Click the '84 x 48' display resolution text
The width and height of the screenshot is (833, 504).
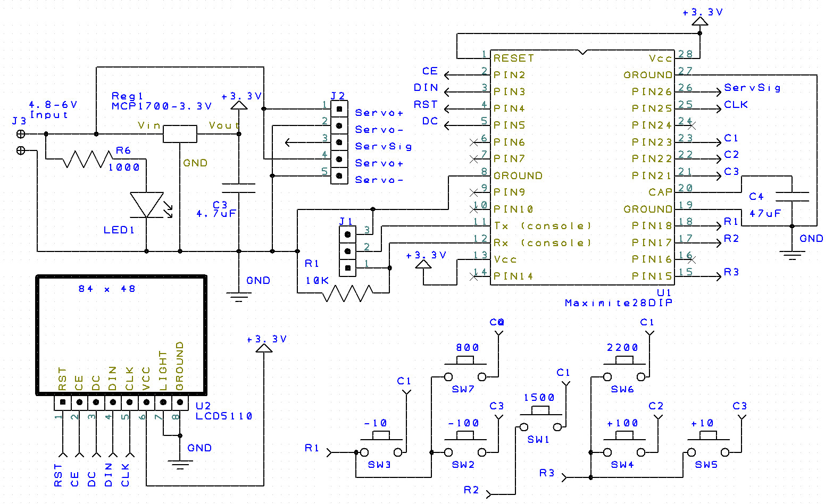pos(107,289)
